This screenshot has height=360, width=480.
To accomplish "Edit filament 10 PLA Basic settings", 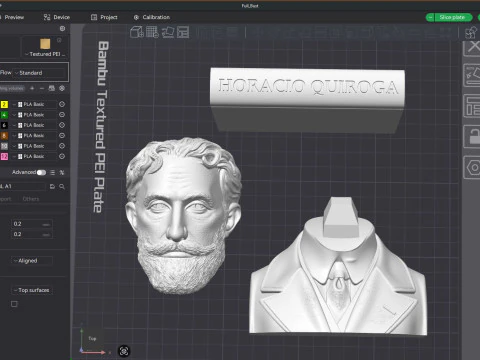I will tap(62, 146).
